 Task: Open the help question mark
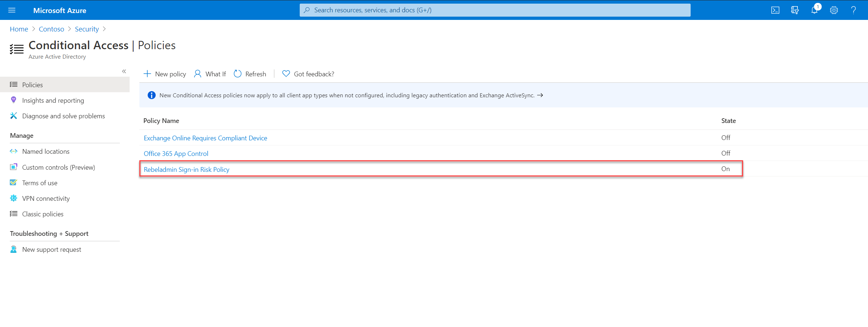(853, 10)
